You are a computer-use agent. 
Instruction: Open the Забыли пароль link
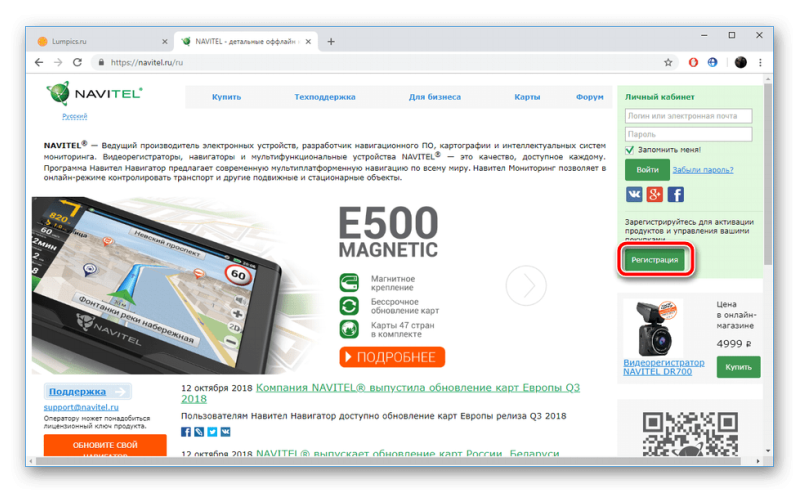[x=703, y=170]
